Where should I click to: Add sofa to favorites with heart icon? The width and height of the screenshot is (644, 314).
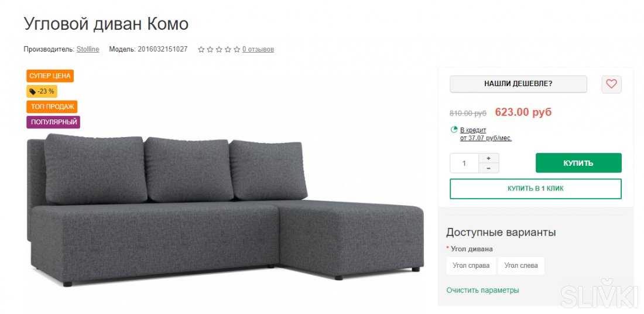611,84
